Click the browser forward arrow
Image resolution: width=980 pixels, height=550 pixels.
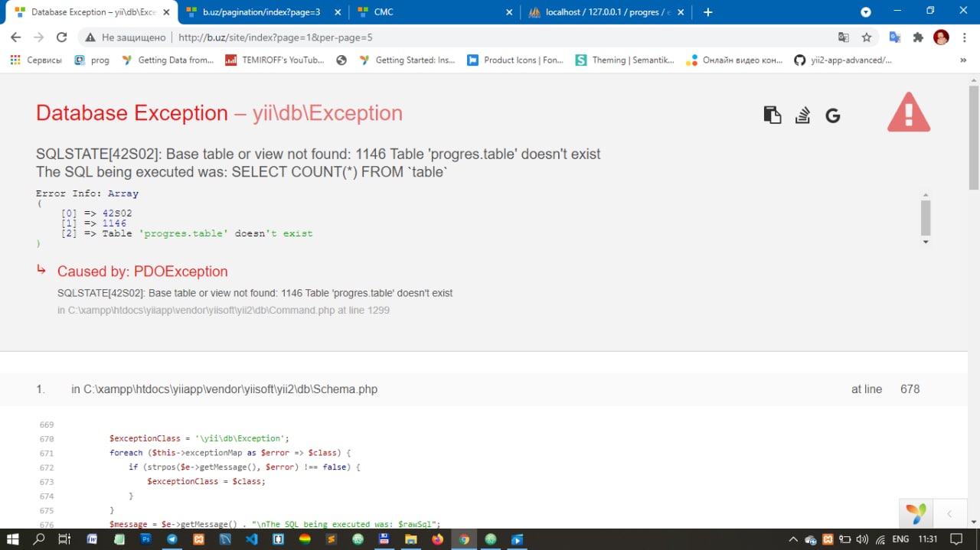click(x=38, y=37)
